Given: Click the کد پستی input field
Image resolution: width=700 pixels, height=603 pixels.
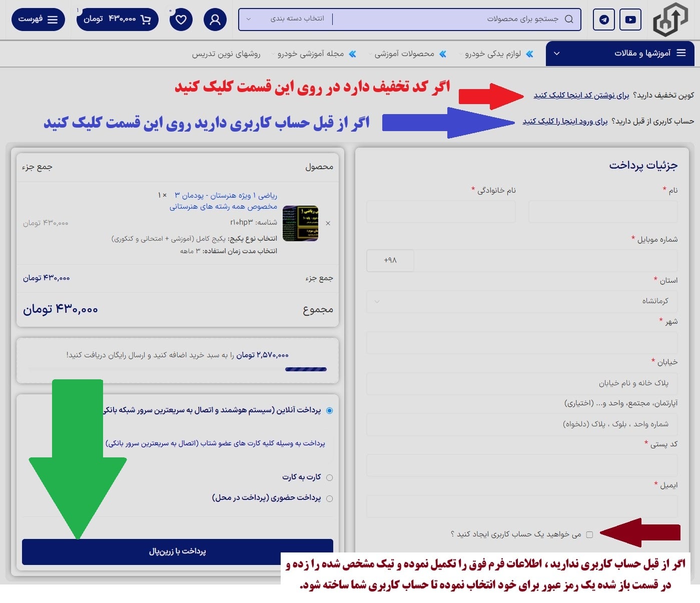Looking at the screenshot, I should click(x=522, y=465).
